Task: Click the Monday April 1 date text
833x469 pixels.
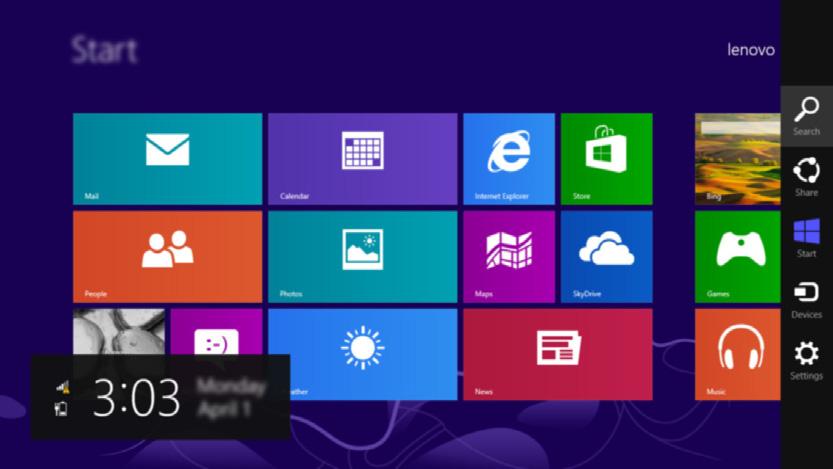Action: [231, 398]
